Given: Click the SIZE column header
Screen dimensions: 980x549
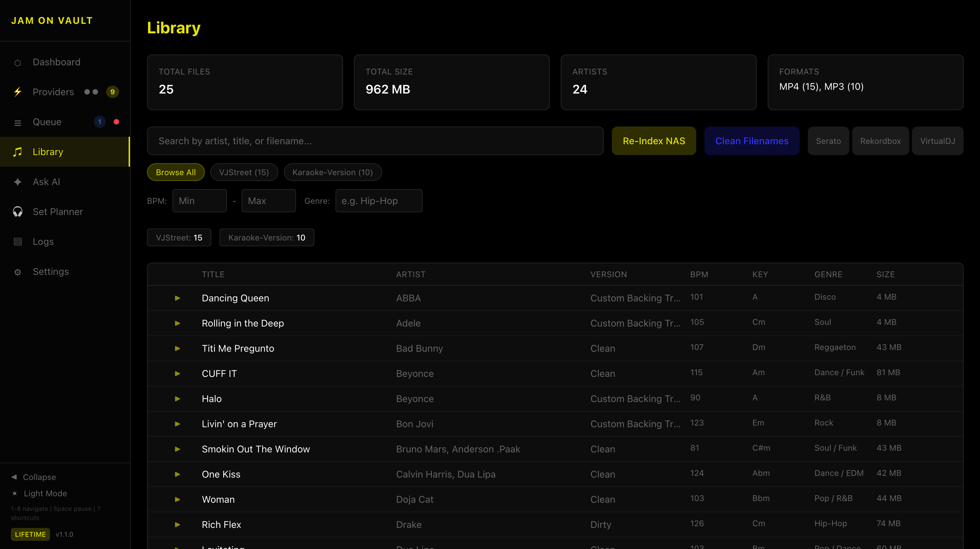Looking at the screenshot, I should click(885, 274).
